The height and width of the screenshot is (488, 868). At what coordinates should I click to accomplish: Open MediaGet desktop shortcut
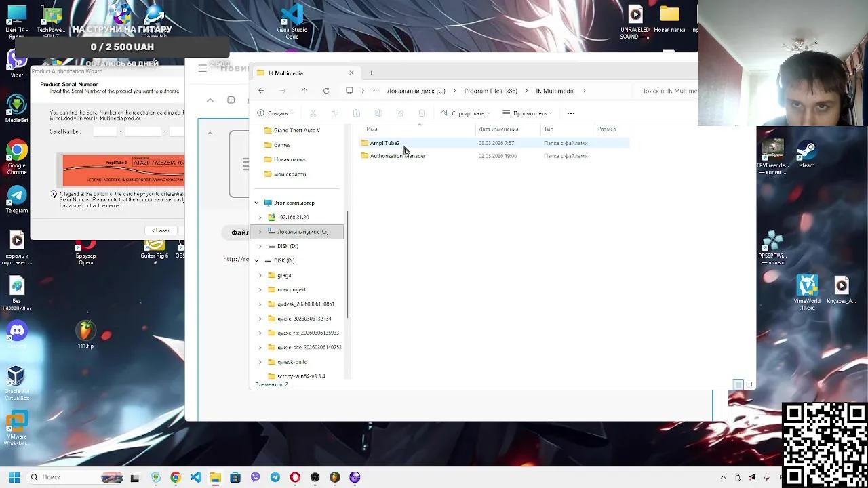[x=17, y=109]
